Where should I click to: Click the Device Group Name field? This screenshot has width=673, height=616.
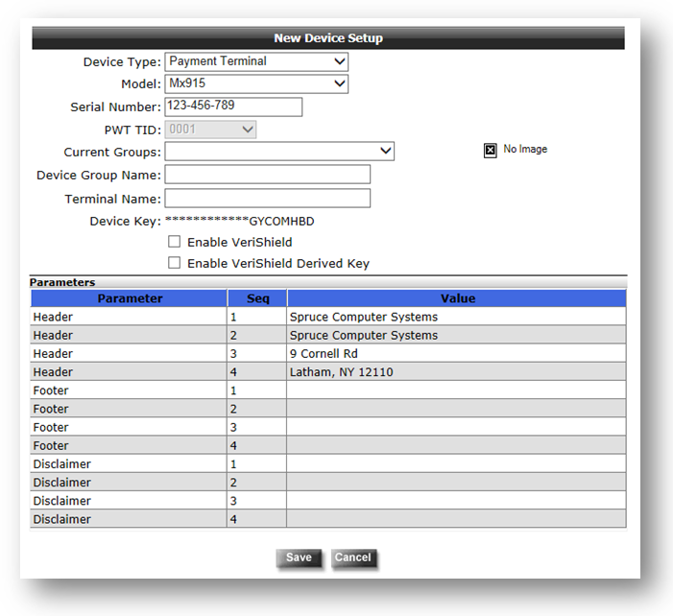click(268, 175)
